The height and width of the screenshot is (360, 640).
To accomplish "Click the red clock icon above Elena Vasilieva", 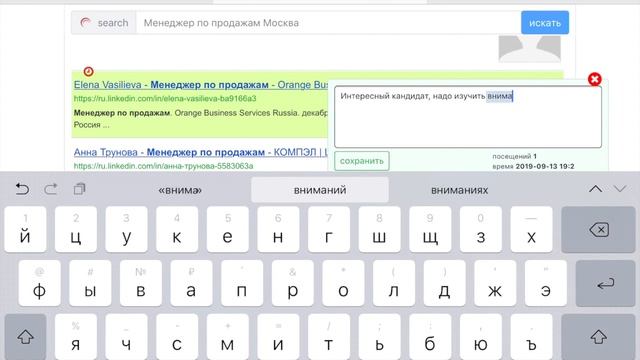I will (x=88, y=72).
